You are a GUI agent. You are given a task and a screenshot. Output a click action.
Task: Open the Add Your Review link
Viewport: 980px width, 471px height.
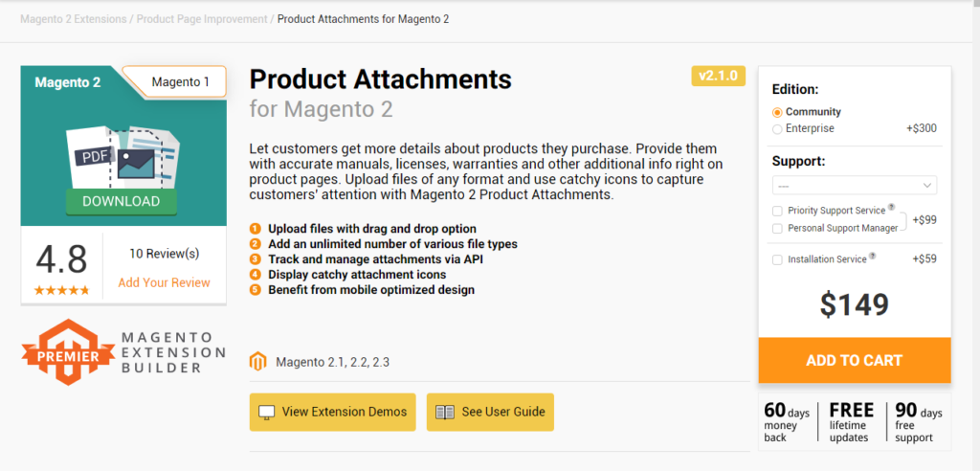pos(164,282)
